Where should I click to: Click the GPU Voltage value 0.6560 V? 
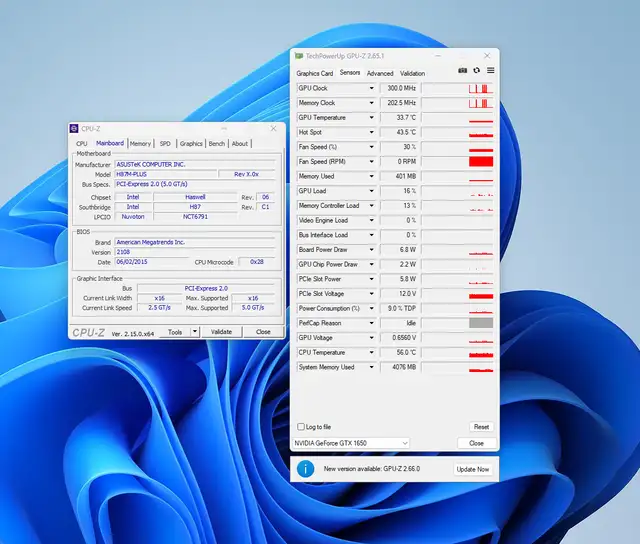click(x=398, y=338)
